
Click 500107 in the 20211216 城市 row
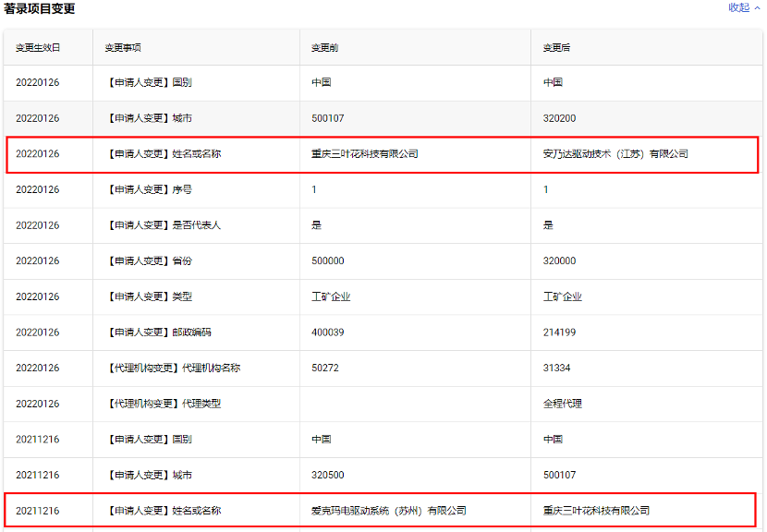pos(559,475)
